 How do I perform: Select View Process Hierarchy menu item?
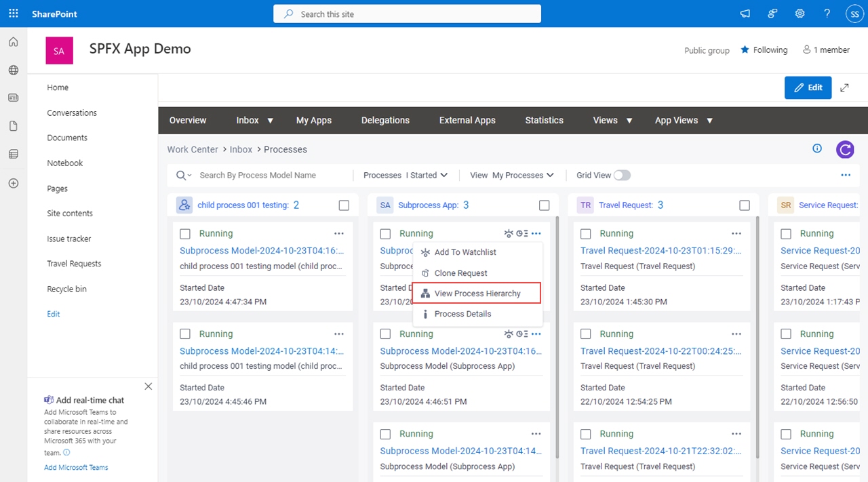click(477, 294)
